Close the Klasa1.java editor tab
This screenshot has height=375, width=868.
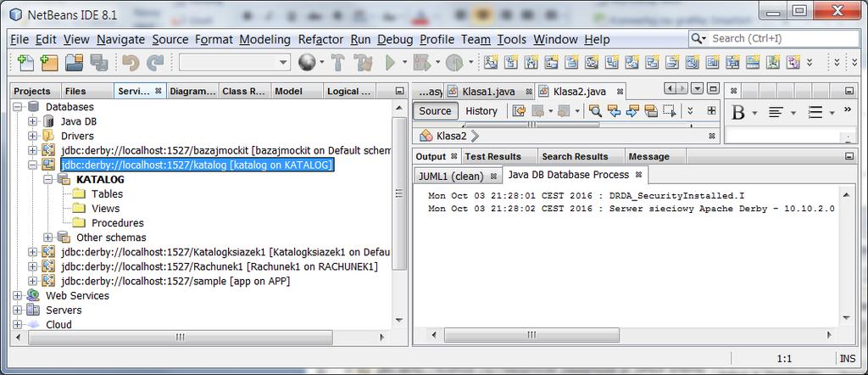coord(529,92)
